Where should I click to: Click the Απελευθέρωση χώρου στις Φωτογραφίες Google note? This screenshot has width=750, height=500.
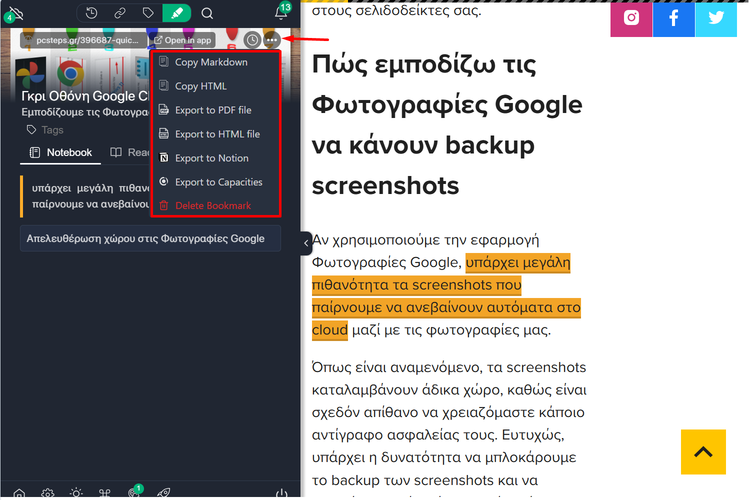(150, 238)
